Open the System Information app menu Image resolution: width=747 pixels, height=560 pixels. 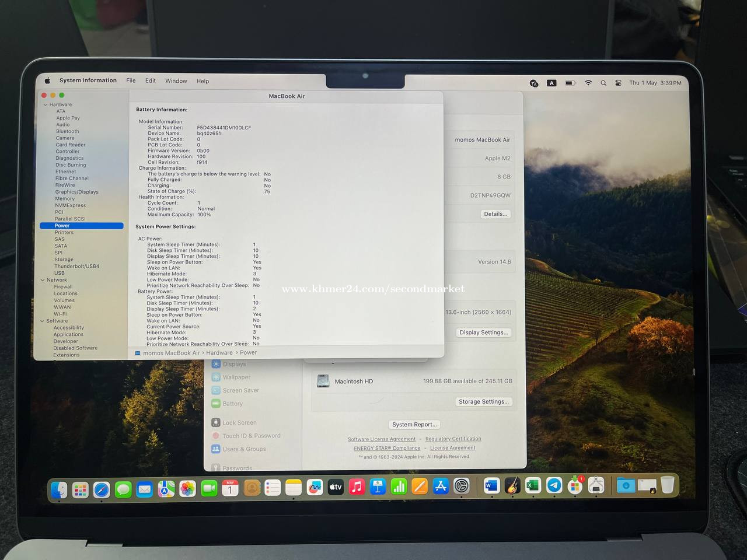click(88, 80)
